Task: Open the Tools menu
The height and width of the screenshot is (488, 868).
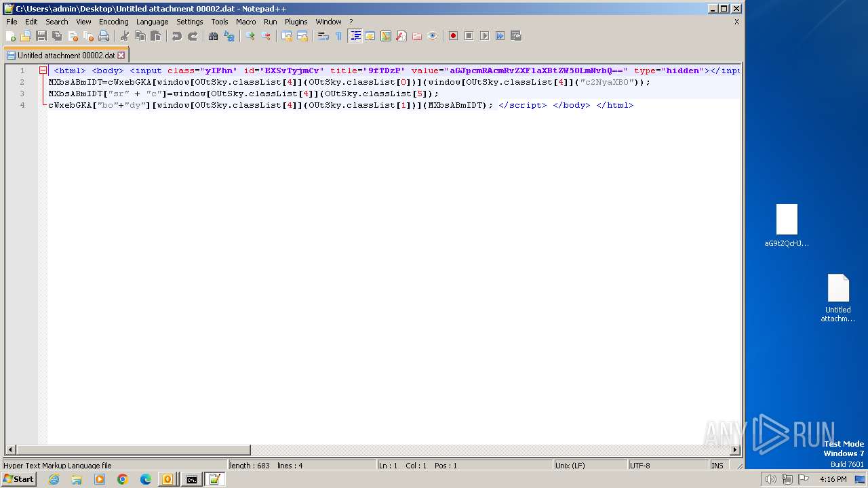Action: pos(220,22)
